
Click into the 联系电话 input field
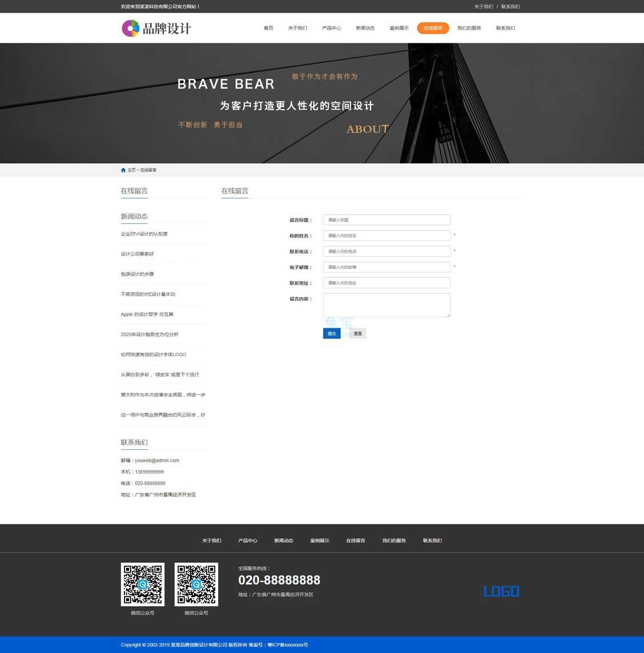click(x=387, y=251)
